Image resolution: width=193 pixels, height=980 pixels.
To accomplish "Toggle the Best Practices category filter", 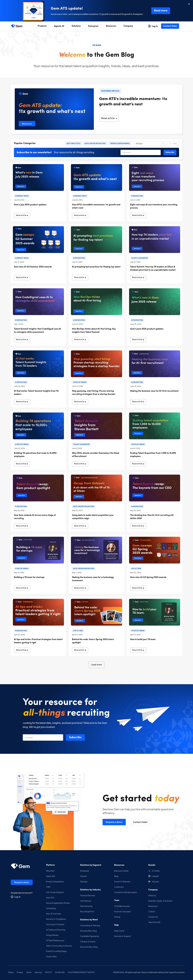I will point(73,143).
